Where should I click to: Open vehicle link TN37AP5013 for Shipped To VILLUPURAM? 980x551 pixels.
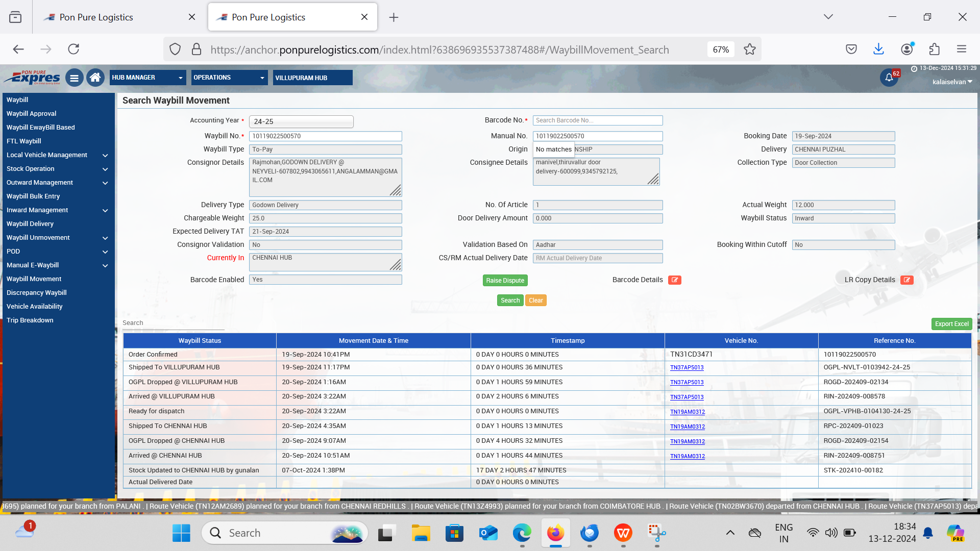687,368
